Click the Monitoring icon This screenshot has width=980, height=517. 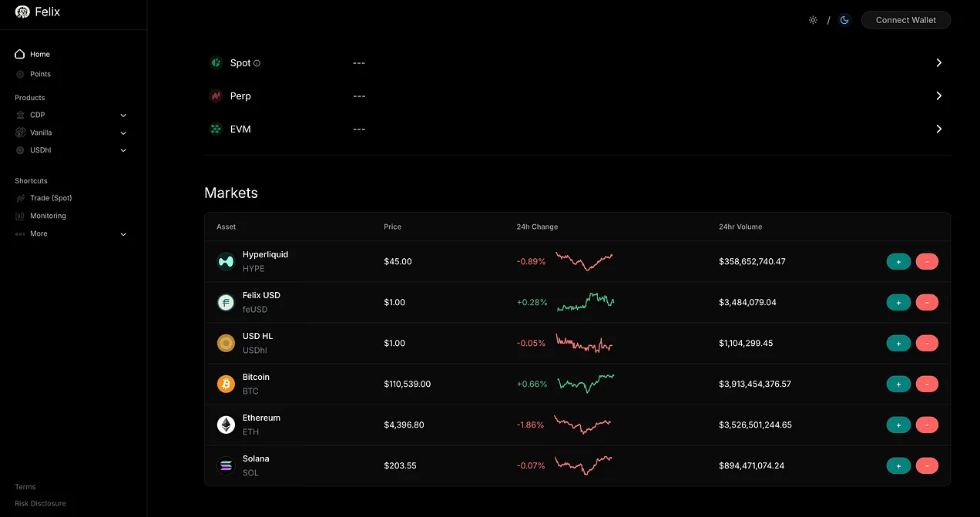[x=18, y=216]
